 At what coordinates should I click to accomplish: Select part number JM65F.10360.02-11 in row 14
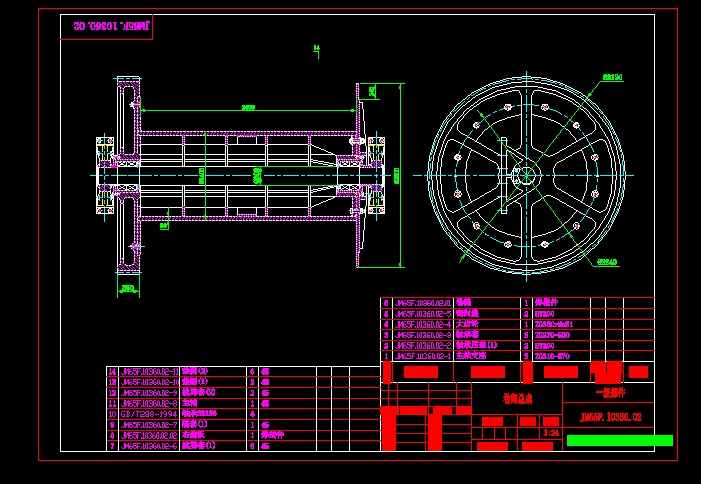pos(149,371)
